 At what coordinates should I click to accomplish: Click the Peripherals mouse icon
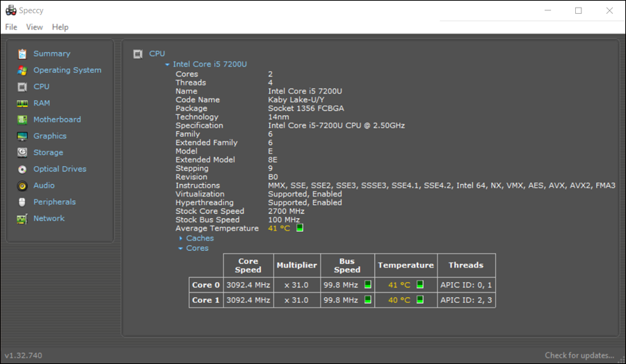22,202
